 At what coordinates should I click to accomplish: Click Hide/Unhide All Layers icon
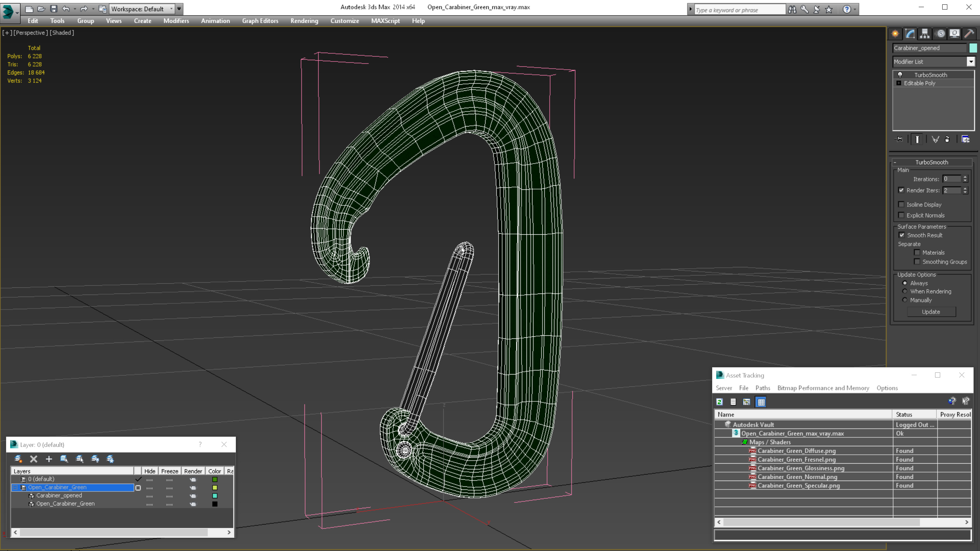pyautogui.click(x=95, y=459)
